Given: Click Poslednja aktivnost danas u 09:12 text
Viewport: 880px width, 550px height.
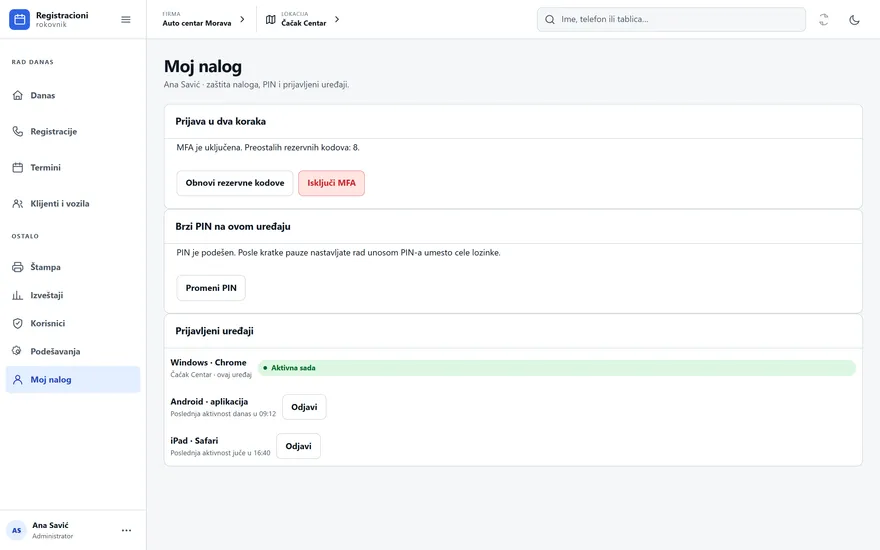Looking at the screenshot, I should [223, 414].
